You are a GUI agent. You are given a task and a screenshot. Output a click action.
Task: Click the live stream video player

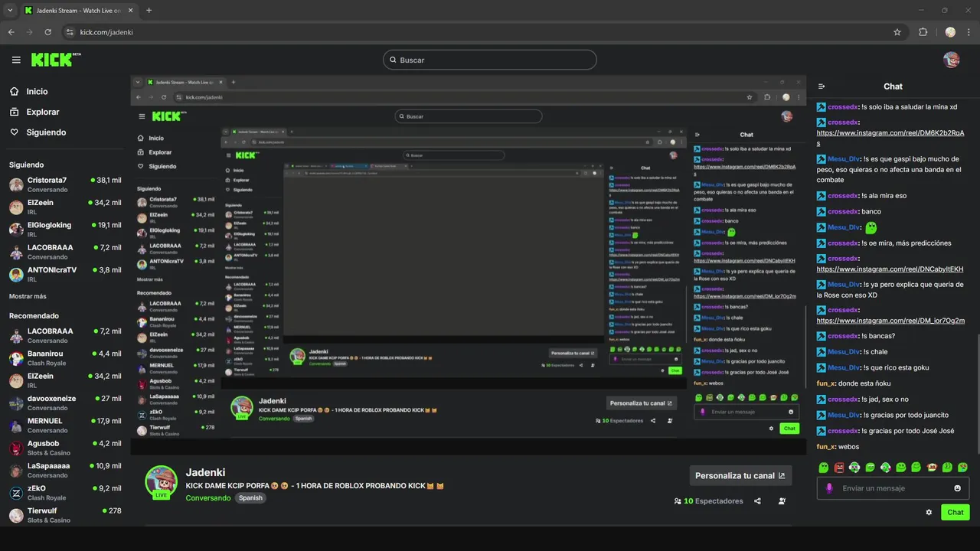click(468, 265)
